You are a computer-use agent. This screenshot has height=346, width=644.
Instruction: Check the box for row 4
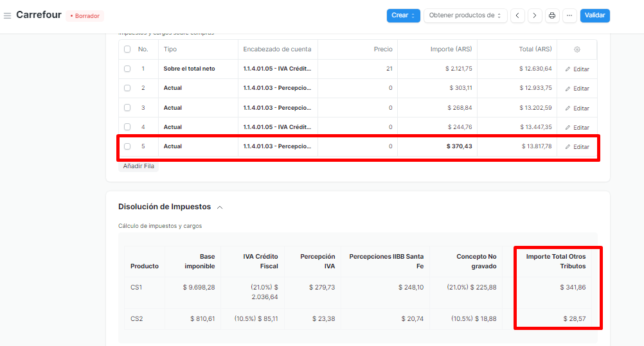[x=127, y=127]
